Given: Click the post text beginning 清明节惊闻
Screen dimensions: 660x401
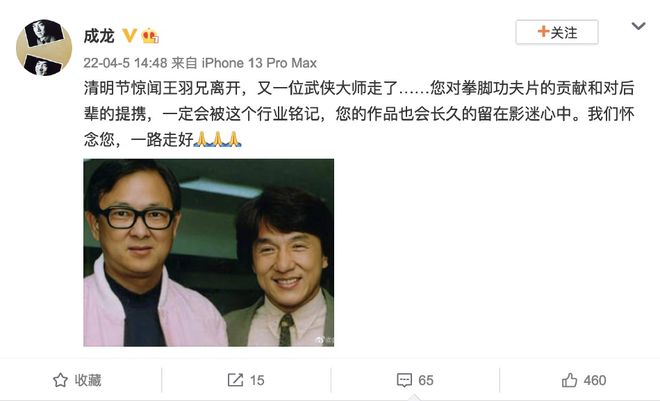Looking at the screenshot, I should pyautogui.click(x=359, y=114).
